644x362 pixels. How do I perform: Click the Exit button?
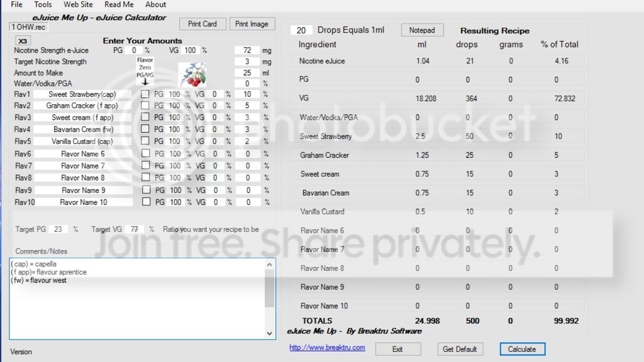(x=397, y=349)
